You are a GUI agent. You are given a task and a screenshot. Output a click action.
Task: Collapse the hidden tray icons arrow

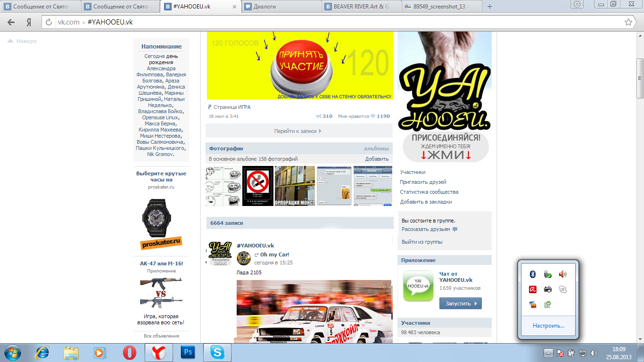548,353
